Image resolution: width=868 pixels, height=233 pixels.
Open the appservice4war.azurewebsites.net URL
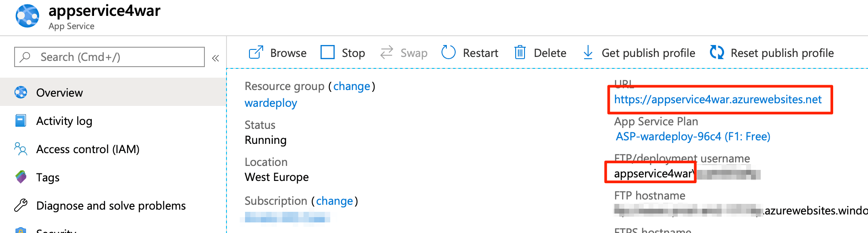(717, 99)
